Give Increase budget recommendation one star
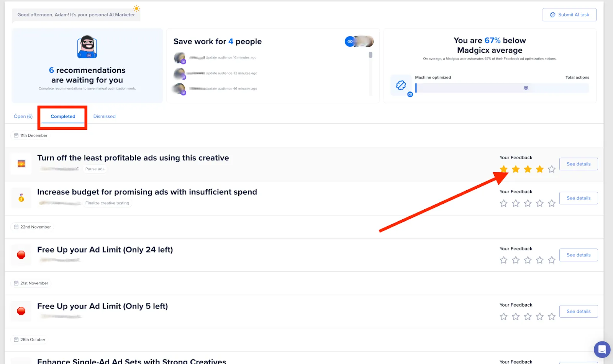Viewport: 613px width, 364px height. pos(504,203)
